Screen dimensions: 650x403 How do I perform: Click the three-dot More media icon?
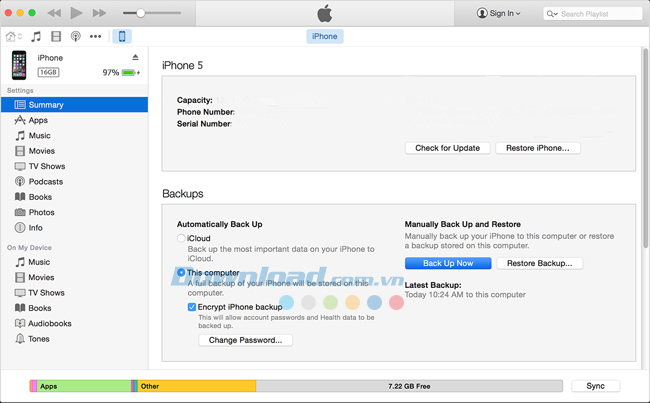[x=96, y=36]
